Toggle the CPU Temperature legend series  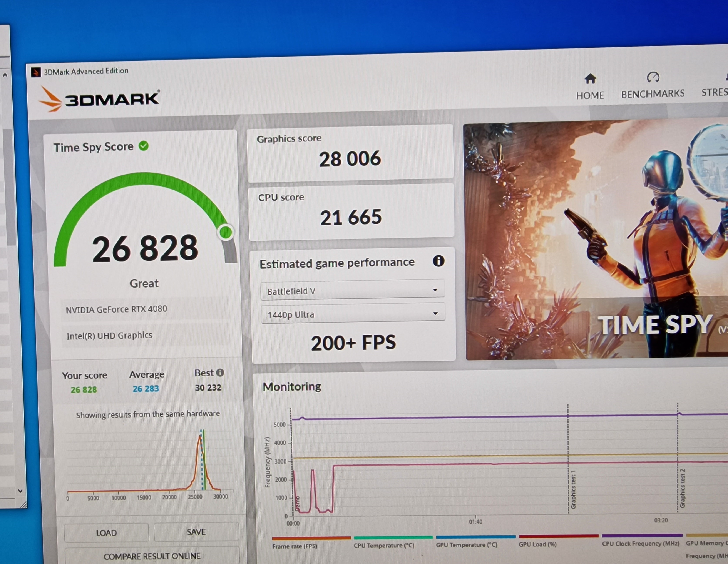(384, 545)
